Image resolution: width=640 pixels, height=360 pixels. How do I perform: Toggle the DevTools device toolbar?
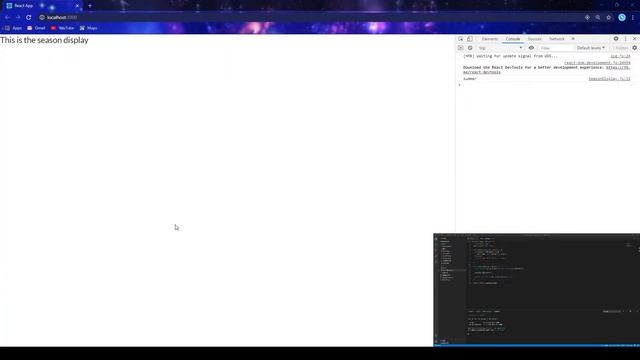(x=470, y=39)
